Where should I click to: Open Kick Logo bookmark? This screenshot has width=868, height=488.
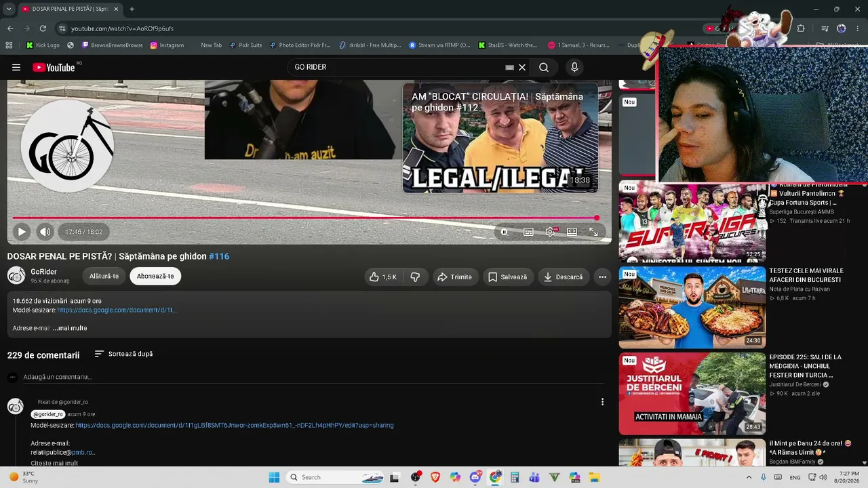pos(43,45)
